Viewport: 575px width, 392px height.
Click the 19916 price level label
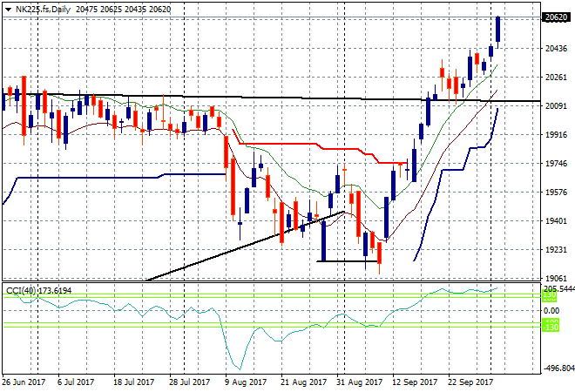[x=557, y=134]
